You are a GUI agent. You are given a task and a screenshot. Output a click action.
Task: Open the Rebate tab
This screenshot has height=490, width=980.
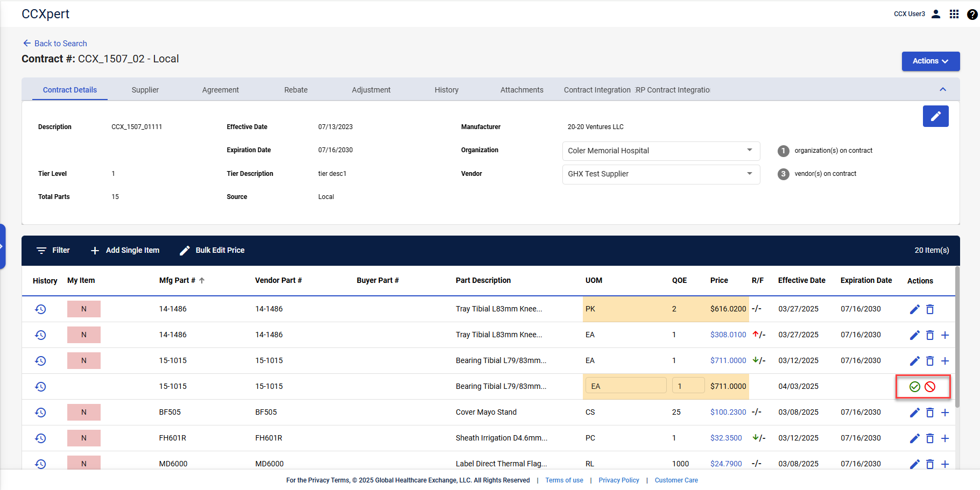pyautogui.click(x=296, y=90)
